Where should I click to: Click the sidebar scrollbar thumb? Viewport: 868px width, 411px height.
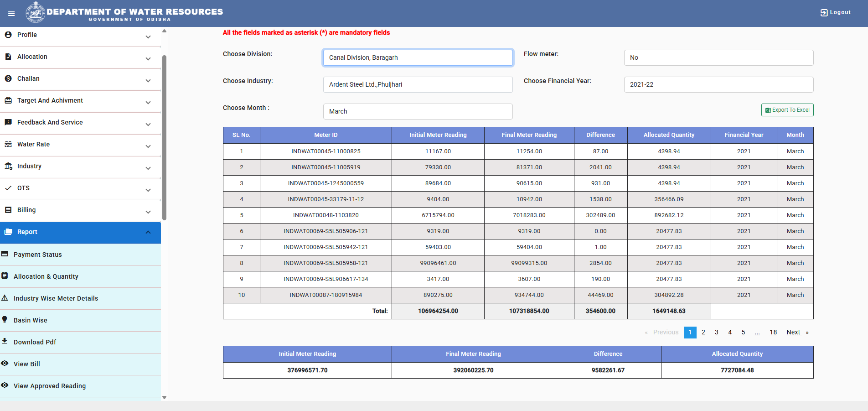pyautogui.click(x=165, y=138)
